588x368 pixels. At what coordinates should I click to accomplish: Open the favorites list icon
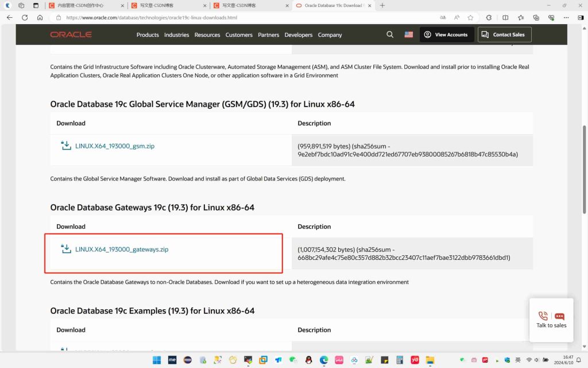pos(521,18)
